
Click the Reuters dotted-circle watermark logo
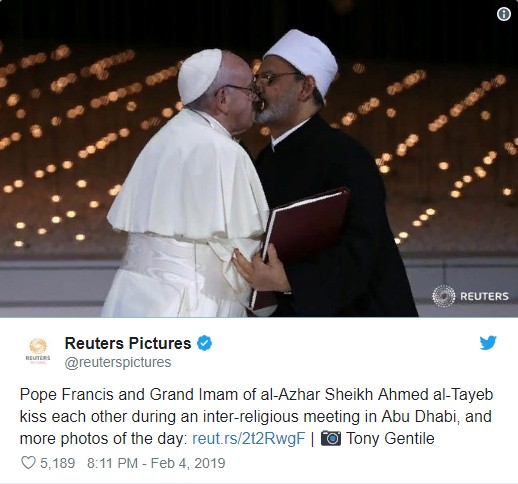[x=443, y=296]
